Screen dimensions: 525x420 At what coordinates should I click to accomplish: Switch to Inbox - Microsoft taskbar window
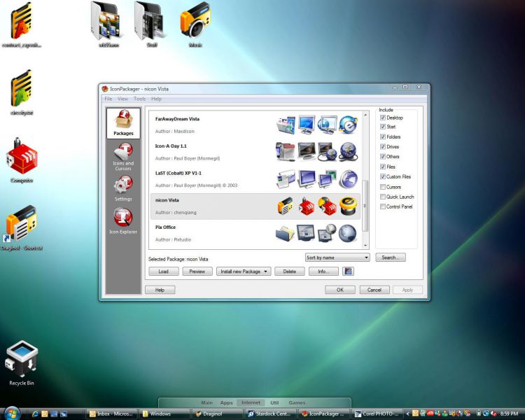111,414
